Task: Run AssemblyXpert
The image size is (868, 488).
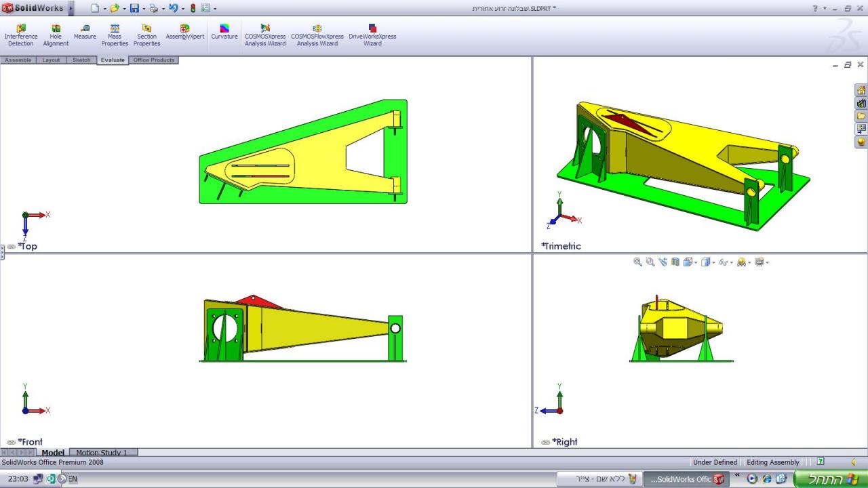Action: coord(184,33)
